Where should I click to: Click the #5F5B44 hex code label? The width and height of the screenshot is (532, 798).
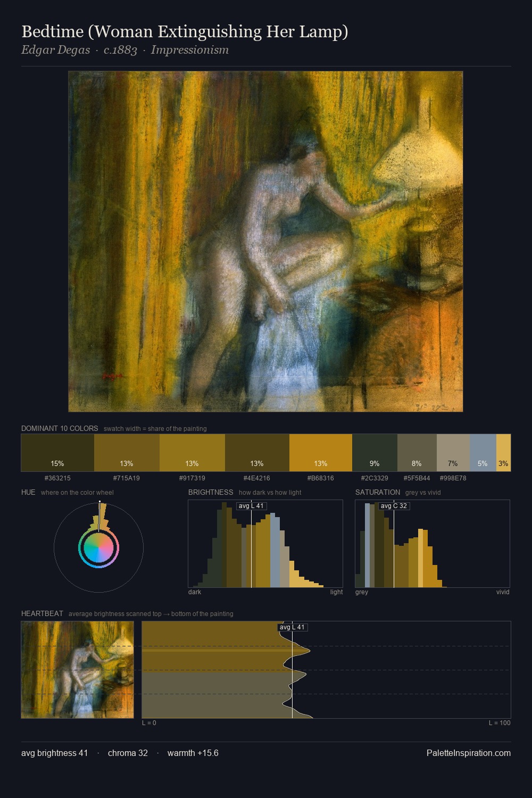click(417, 478)
